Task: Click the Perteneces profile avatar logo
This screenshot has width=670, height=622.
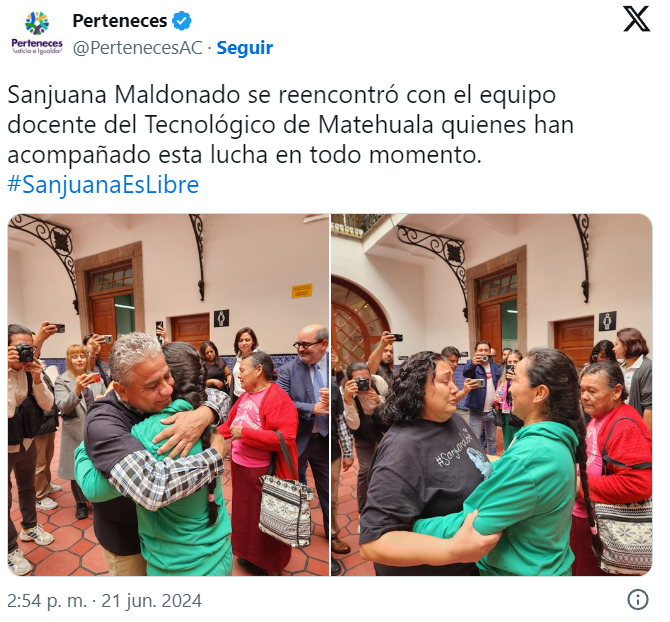Action: tap(37, 34)
